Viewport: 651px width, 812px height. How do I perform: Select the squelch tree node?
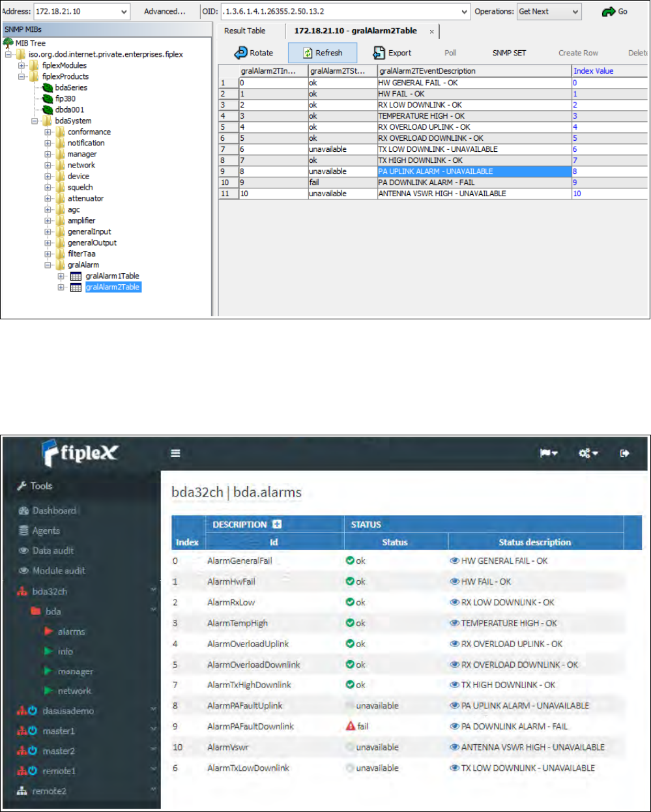coord(80,187)
